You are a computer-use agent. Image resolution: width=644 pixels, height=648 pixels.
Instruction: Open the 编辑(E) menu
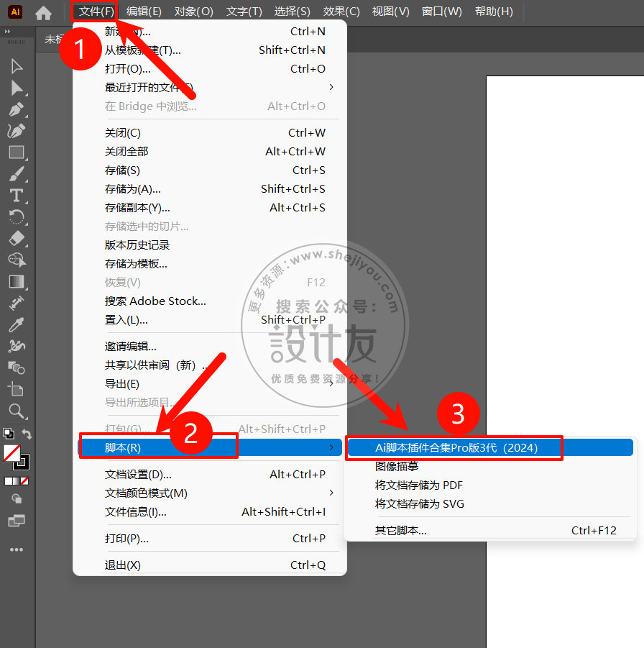click(144, 12)
